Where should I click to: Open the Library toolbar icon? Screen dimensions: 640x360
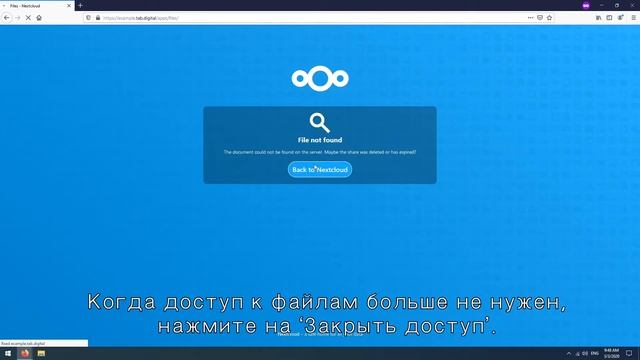(x=598, y=18)
